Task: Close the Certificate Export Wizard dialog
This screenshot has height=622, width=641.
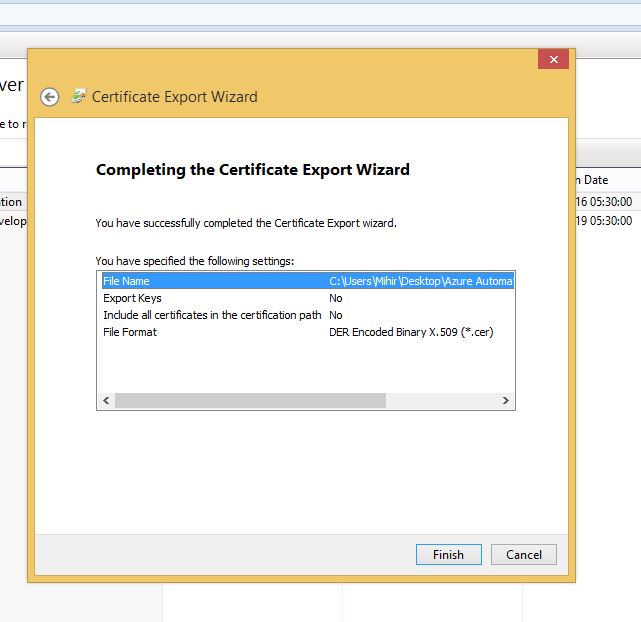Action: (x=553, y=59)
